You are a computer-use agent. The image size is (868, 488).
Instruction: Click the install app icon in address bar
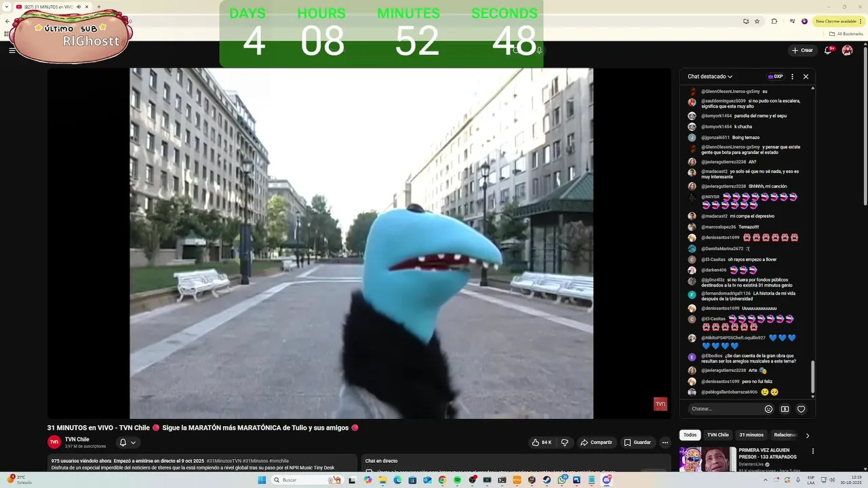[746, 21]
